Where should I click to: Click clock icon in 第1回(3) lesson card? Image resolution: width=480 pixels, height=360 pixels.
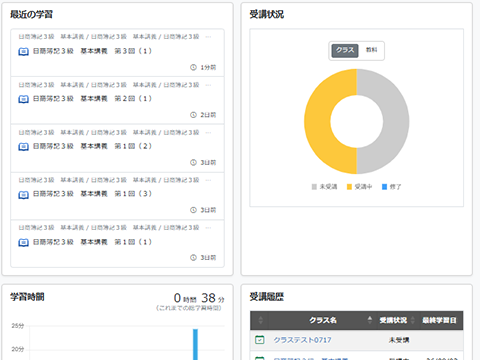[x=193, y=210]
